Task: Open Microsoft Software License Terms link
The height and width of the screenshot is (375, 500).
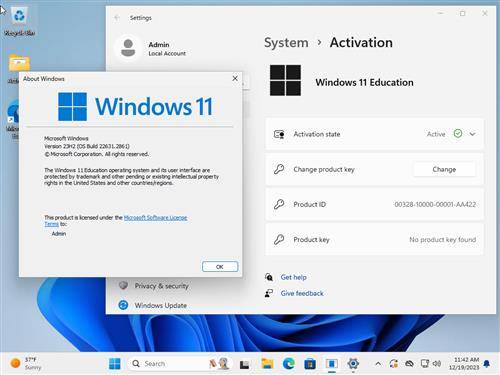Action: 116,221
